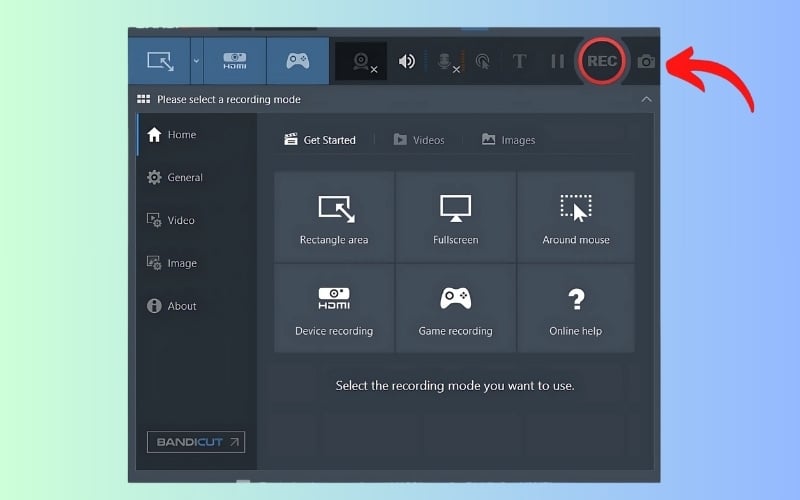The image size is (800, 500).
Task: Open the Videos tab
Action: [x=419, y=140]
